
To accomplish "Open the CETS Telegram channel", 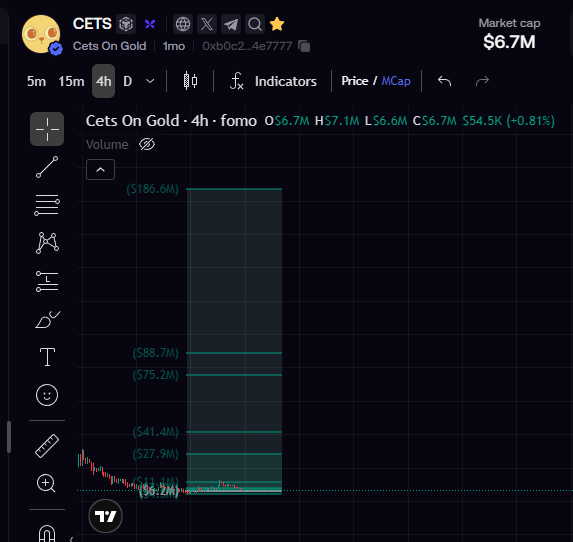I will click(231, 24).
